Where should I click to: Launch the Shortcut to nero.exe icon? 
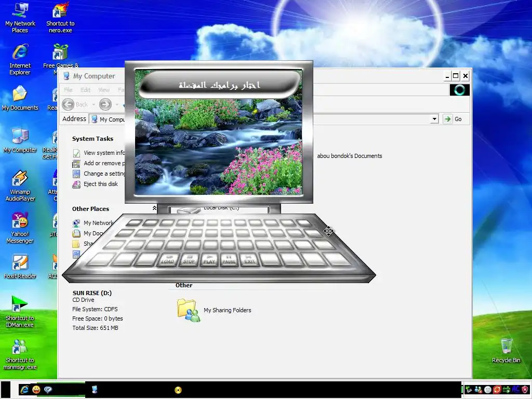(60, 18)
